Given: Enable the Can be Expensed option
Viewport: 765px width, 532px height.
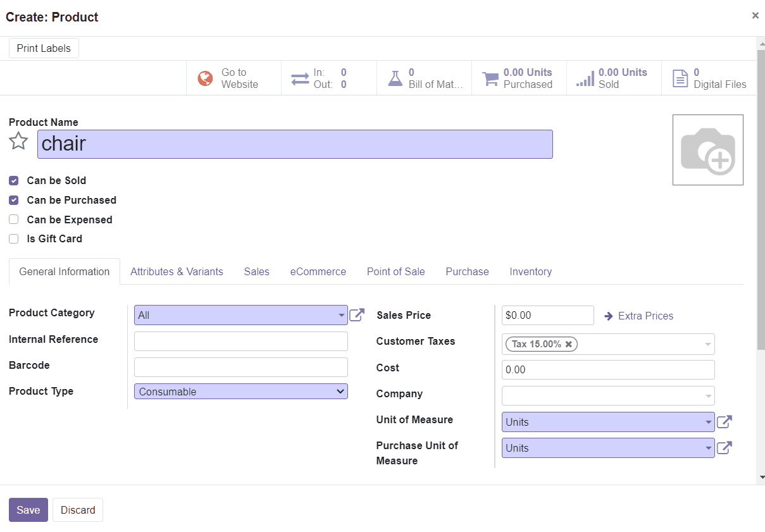Looking at the screenshot, I should pos(13,220).
